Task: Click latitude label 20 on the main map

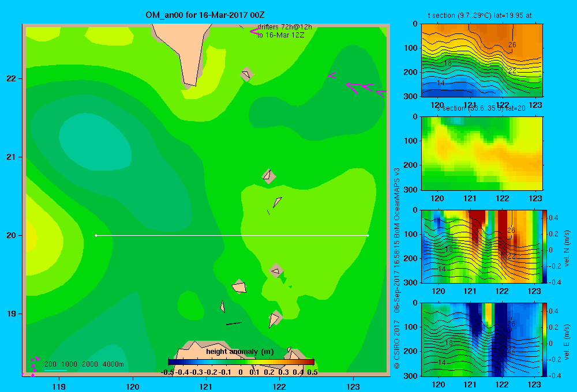Action: tap(11, 235)
